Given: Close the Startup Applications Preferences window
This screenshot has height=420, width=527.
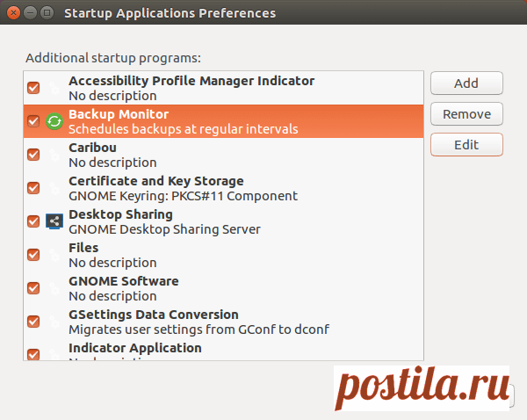Looking at the screenshot, I should point(13,13).
